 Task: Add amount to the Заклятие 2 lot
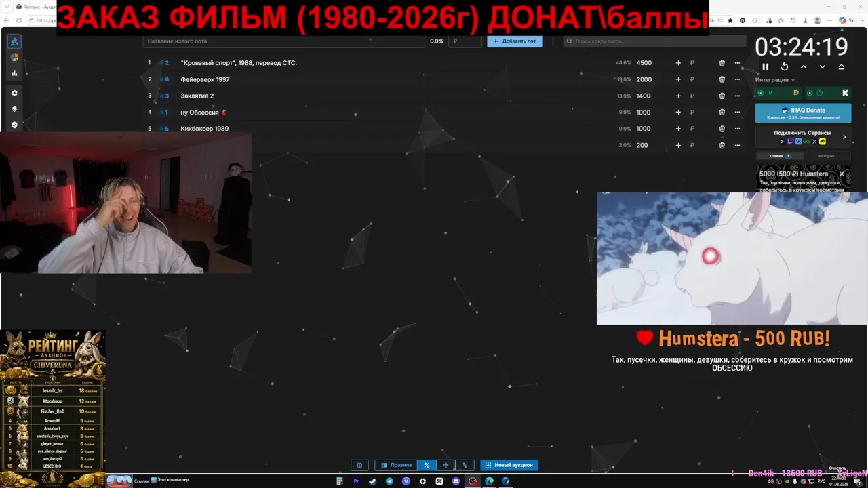coord(678,96)
